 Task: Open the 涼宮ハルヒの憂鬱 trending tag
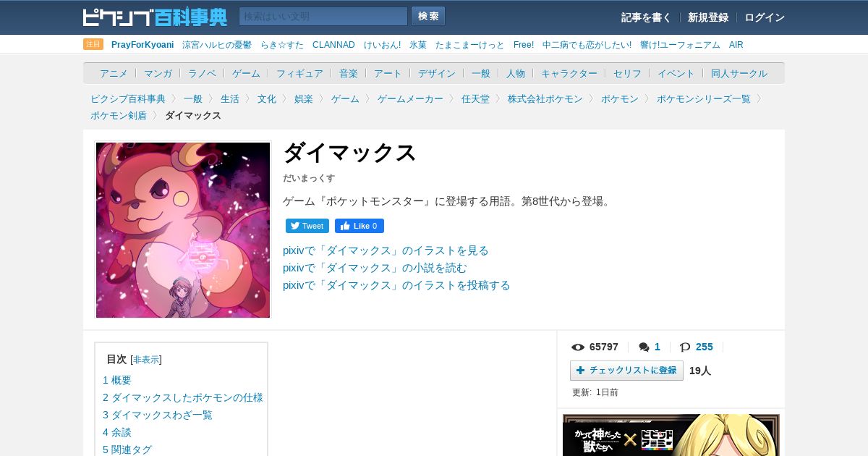pos(217,45)
